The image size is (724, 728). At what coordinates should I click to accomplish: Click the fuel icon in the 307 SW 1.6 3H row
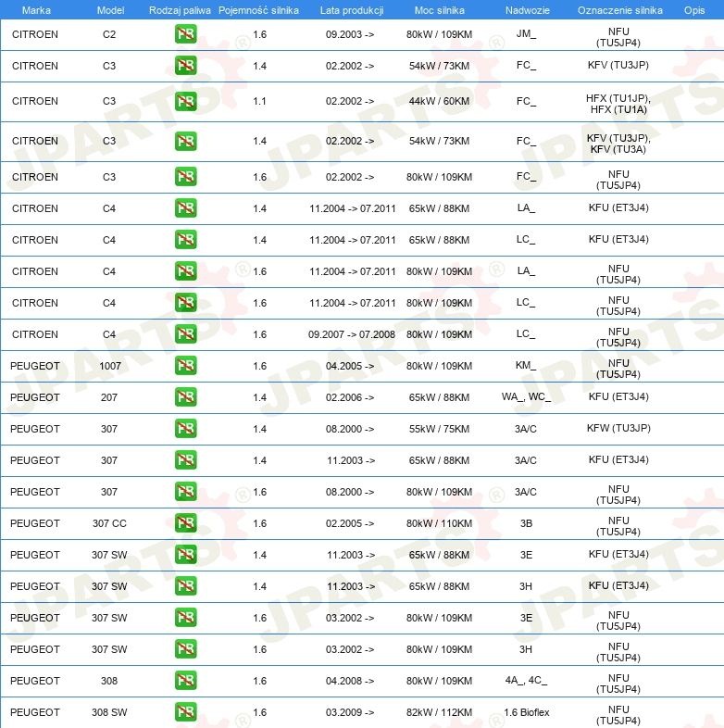point(186,649)
